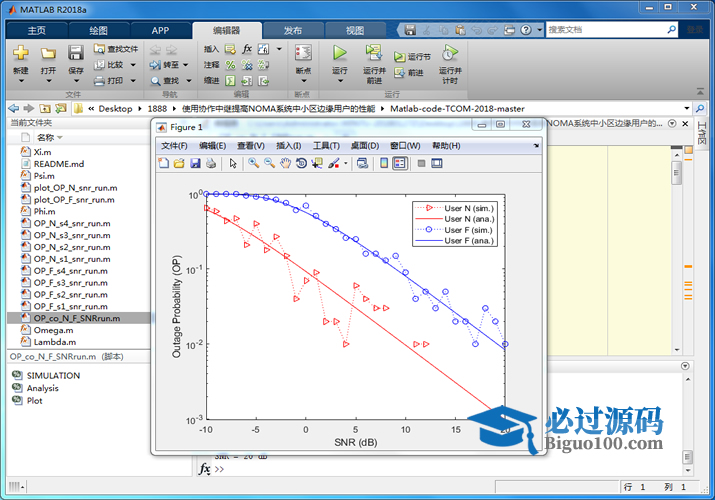
Task: Click the Breakpoints (断点) icon
Action: tap(303, 53)
